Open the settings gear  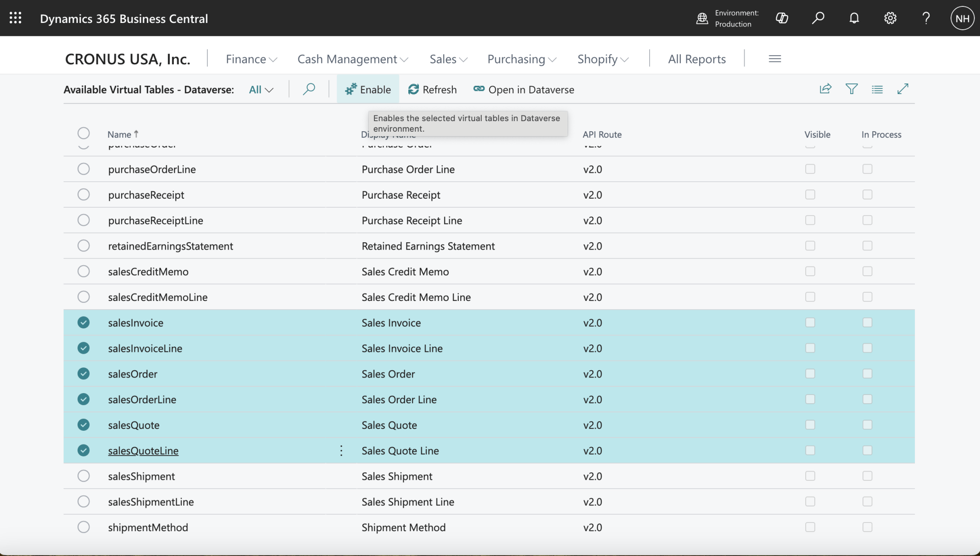890,18
